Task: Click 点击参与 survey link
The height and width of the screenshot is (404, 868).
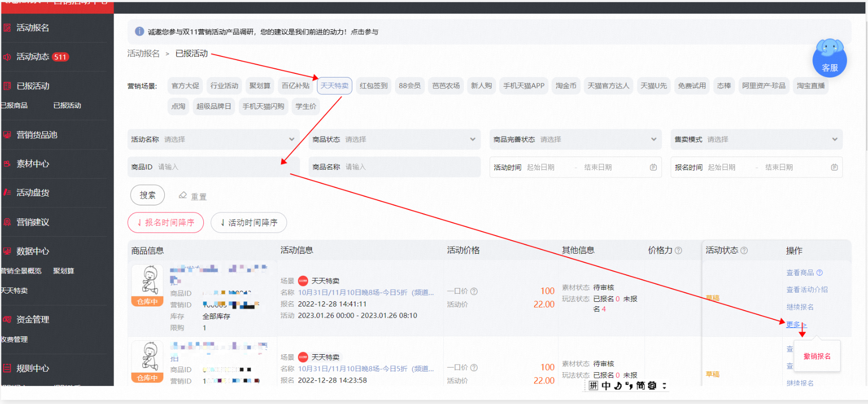Action: tap(365, 32)
